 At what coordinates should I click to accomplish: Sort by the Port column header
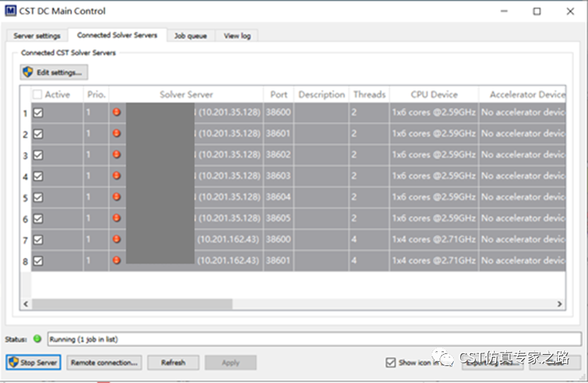click(x=278, y=95)
